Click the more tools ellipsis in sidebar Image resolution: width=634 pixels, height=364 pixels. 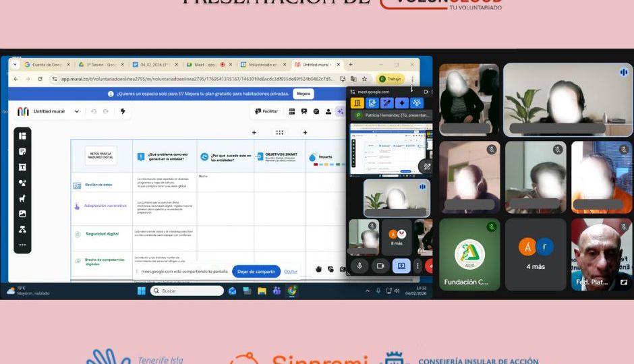22,245
